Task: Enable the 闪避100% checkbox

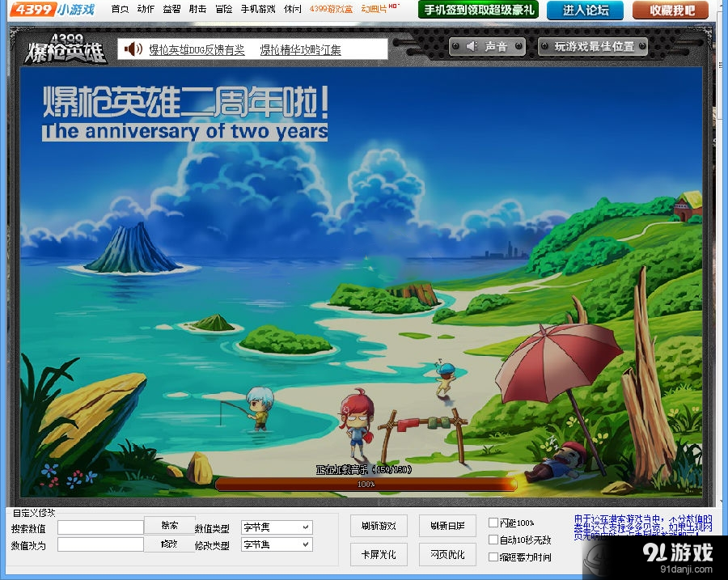Action: pyautogui.click(x=493, y=523)
